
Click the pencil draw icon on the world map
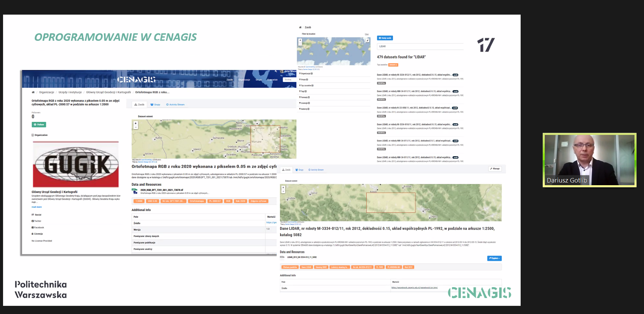click(367, 40)
